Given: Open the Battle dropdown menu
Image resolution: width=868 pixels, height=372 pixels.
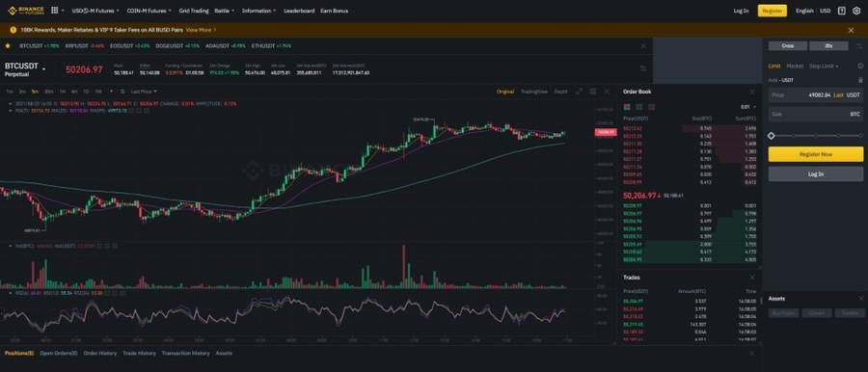Looking at the screenshot, I should [224, 11].
